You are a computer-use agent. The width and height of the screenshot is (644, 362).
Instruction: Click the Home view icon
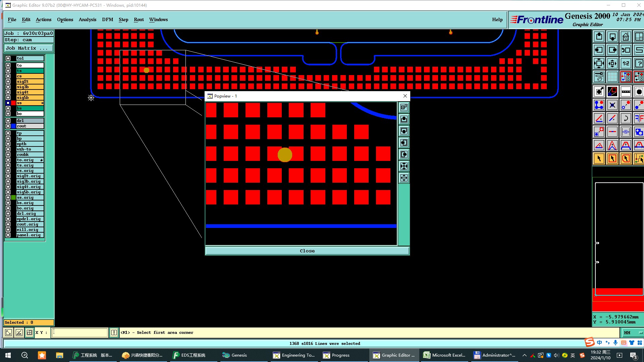point(626,37)
